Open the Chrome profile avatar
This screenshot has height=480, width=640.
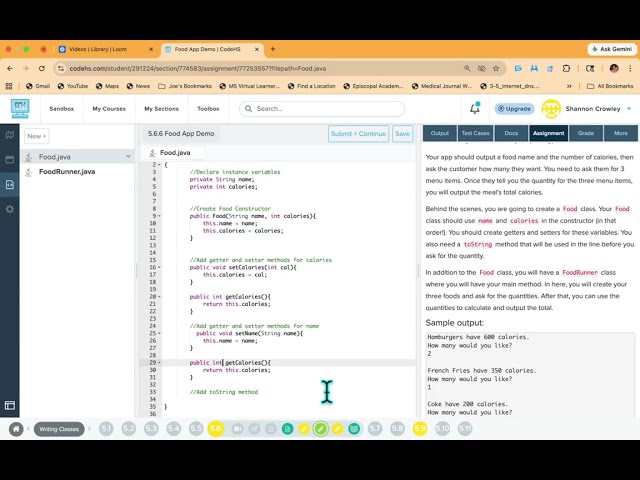click(614, 68)
